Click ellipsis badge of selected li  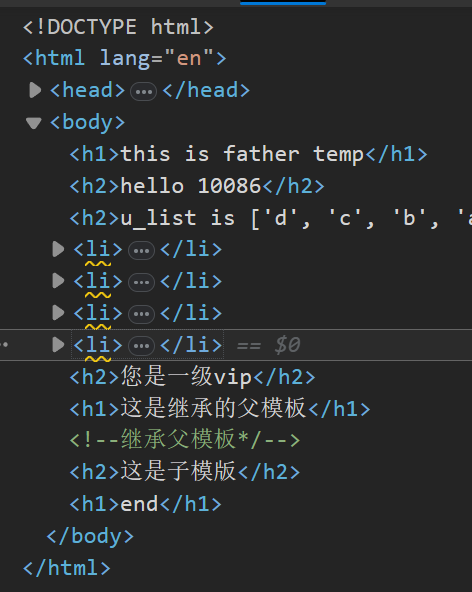[x=142, y=346]
